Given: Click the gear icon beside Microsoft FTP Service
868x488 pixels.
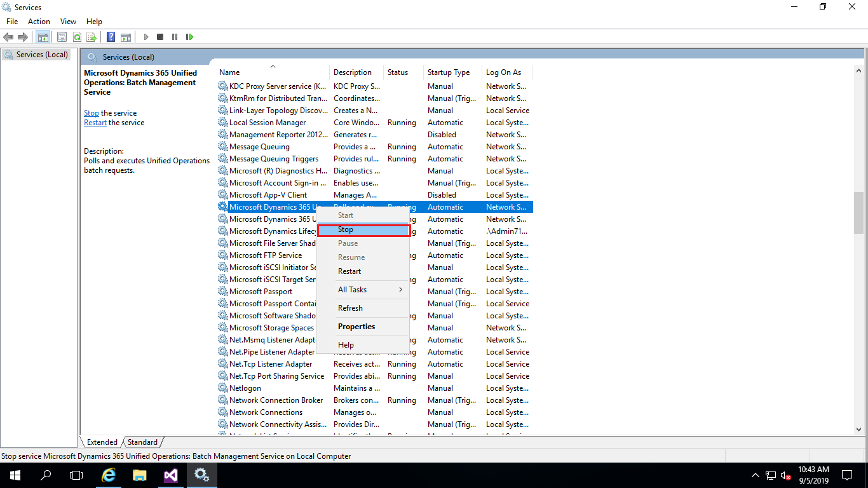Looking at the screenshot, I should [x=222, y=255].
